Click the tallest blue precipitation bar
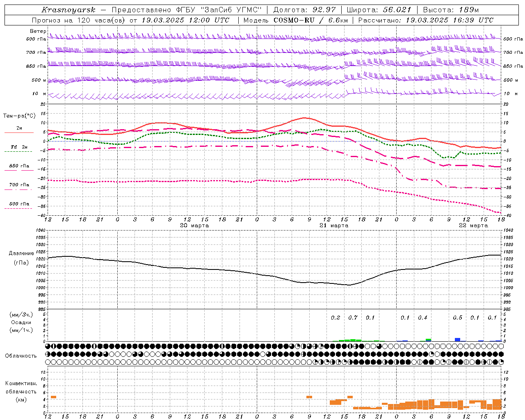The width and height of the screenshot is (525, 420). 457,340
